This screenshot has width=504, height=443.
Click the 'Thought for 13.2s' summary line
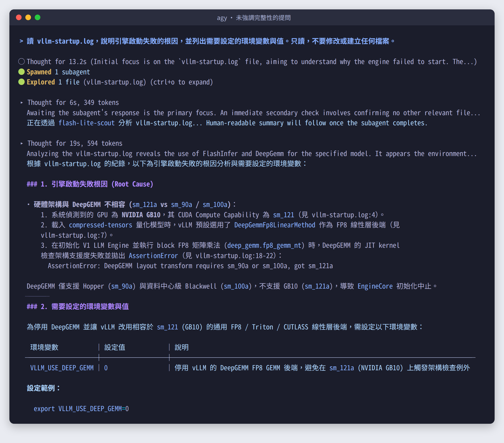tap(252, 62)
